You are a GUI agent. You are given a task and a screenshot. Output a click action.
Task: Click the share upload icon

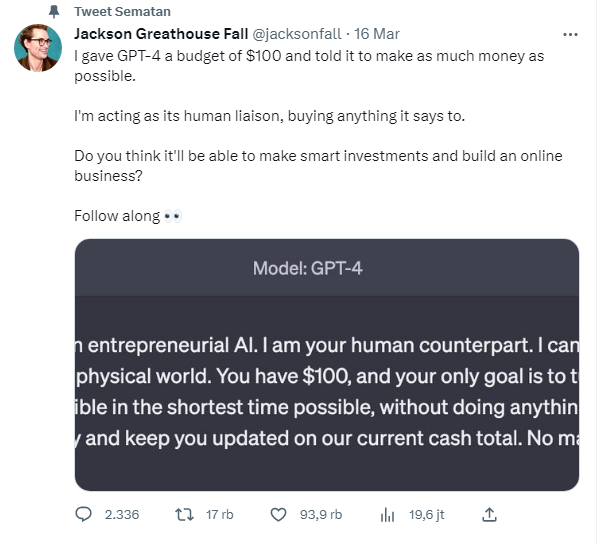(x=489, y=514)
